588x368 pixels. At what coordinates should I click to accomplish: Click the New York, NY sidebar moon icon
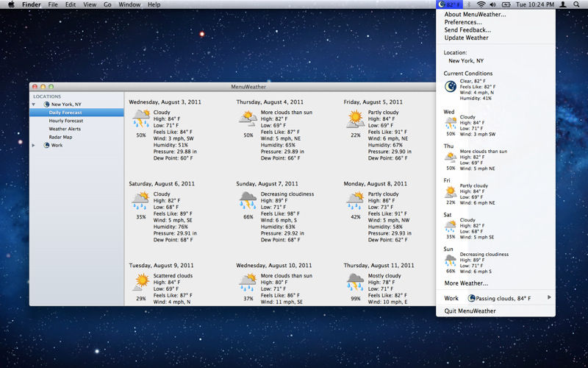click(x=46, y=105)
